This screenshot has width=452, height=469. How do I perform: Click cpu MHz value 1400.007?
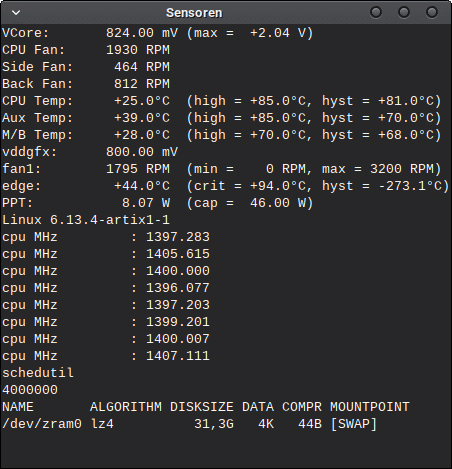click(178, 339)
